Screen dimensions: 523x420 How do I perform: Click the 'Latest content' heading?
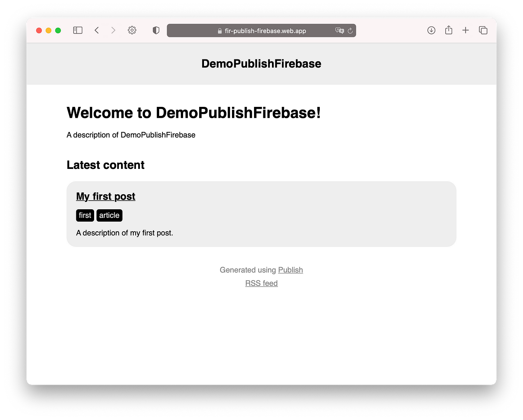click(x=105, y=165)
